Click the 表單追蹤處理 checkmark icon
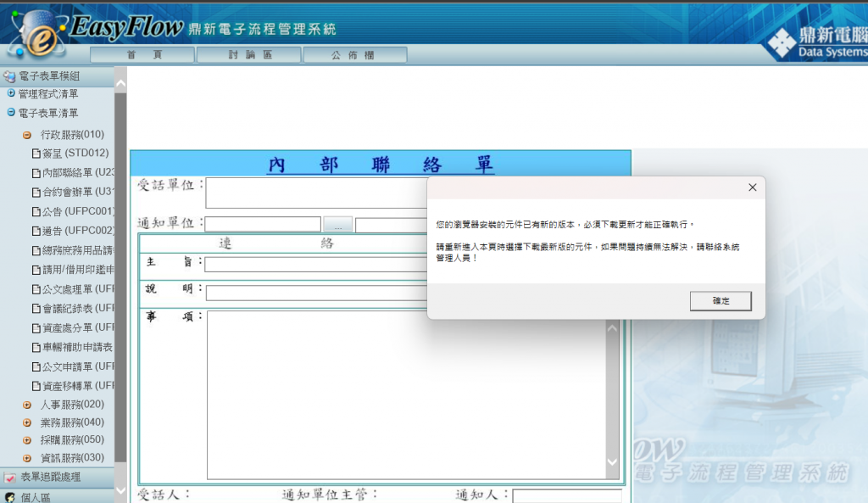This screenshot has height=503, width=868. (9, 477)
